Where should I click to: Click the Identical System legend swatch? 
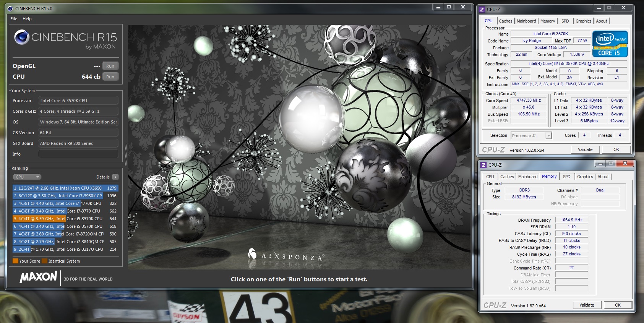pos(44,261)
